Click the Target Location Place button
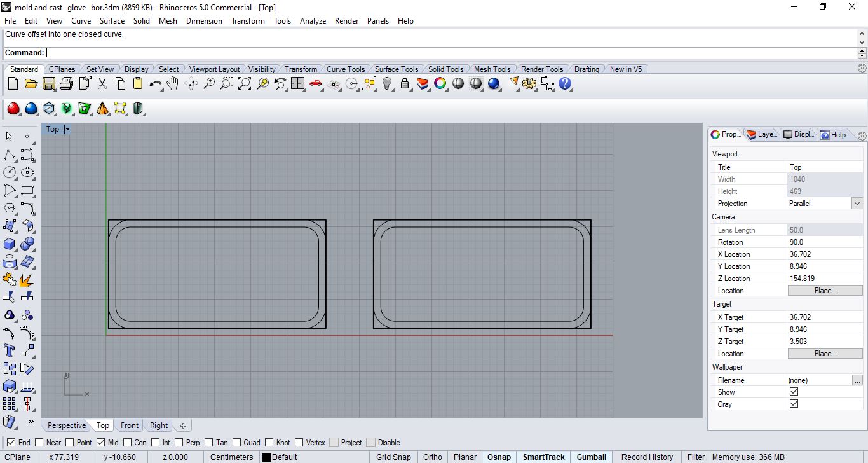Image resolution: width=868 pixels, height=463 pixels. pos(825,354)
